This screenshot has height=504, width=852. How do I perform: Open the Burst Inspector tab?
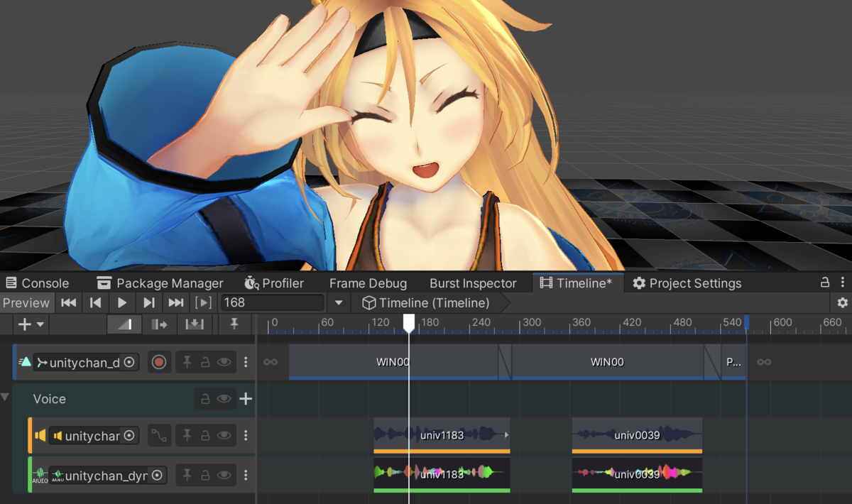pos(473,283)
